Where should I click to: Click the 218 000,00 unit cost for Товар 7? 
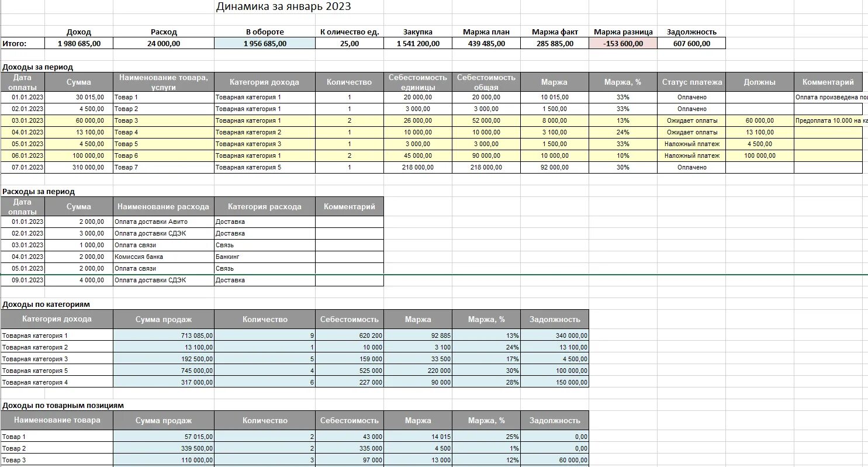click(x=418, y=167)
